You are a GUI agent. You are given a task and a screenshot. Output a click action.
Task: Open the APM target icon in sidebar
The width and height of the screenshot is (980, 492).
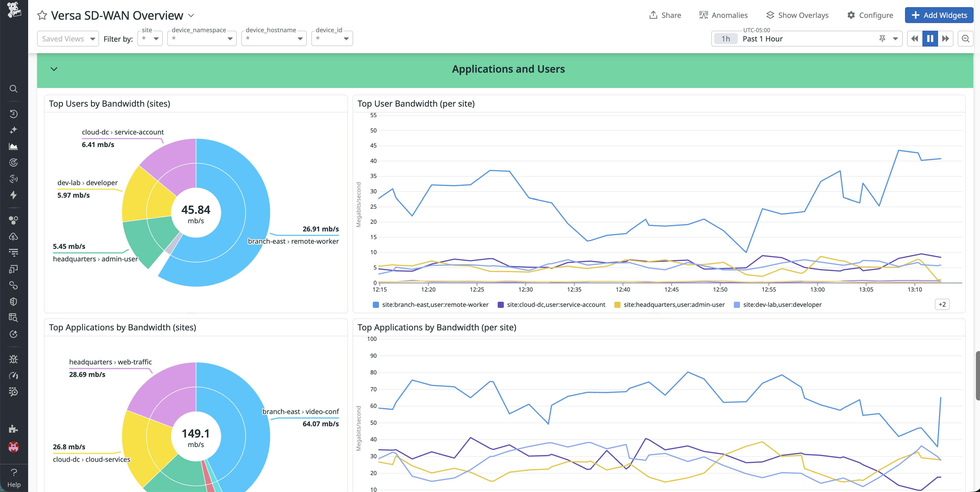click(x=14, y=162)
